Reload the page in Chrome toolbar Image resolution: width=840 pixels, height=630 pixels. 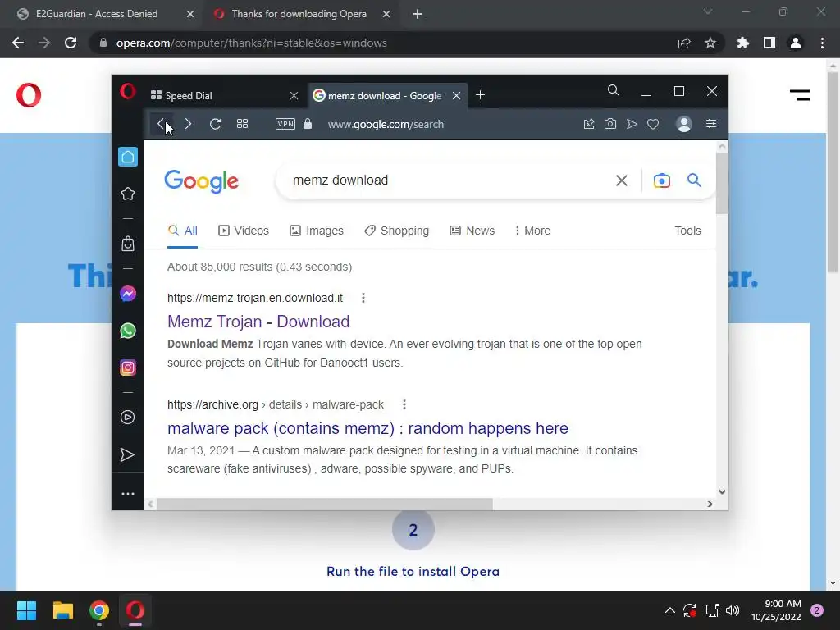click(x=71, y=43)
